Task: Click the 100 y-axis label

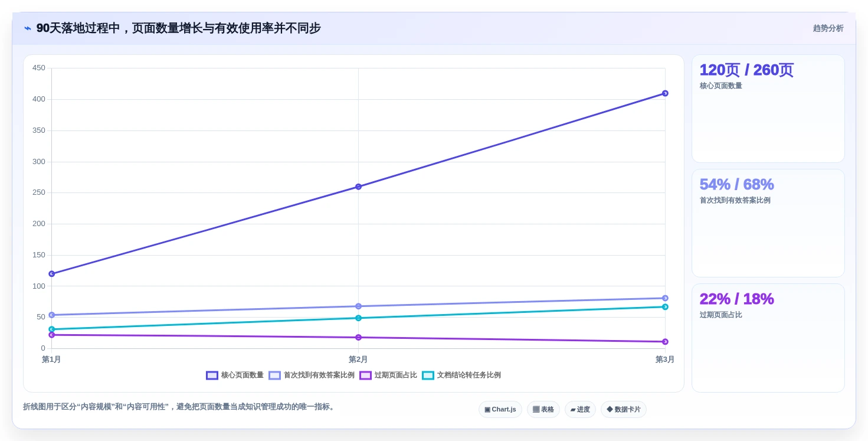Action: [39, 286]
